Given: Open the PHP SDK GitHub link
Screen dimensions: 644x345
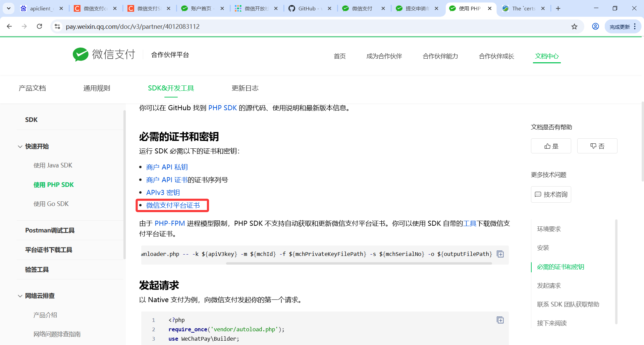Looking at the screenshot, I should tap(222, 108).
